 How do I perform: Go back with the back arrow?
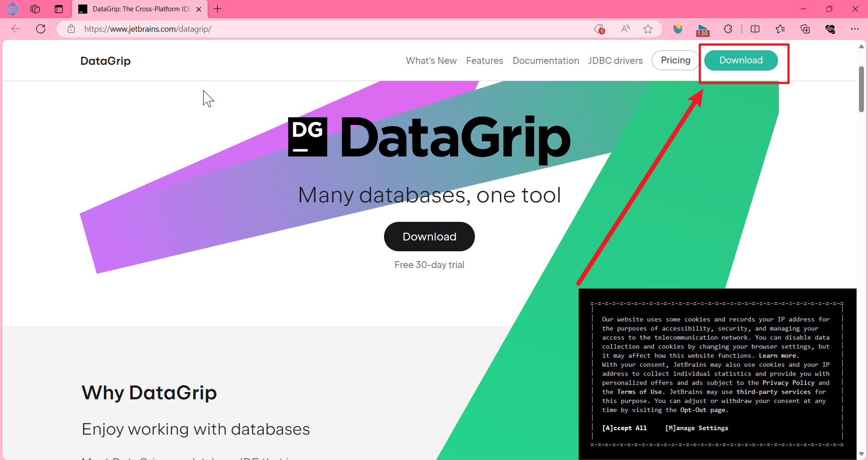coord(16,29)
